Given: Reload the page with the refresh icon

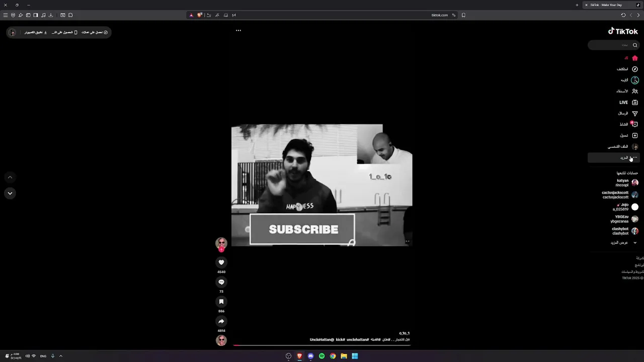Looking at the screenshot, I should (623, 15).
